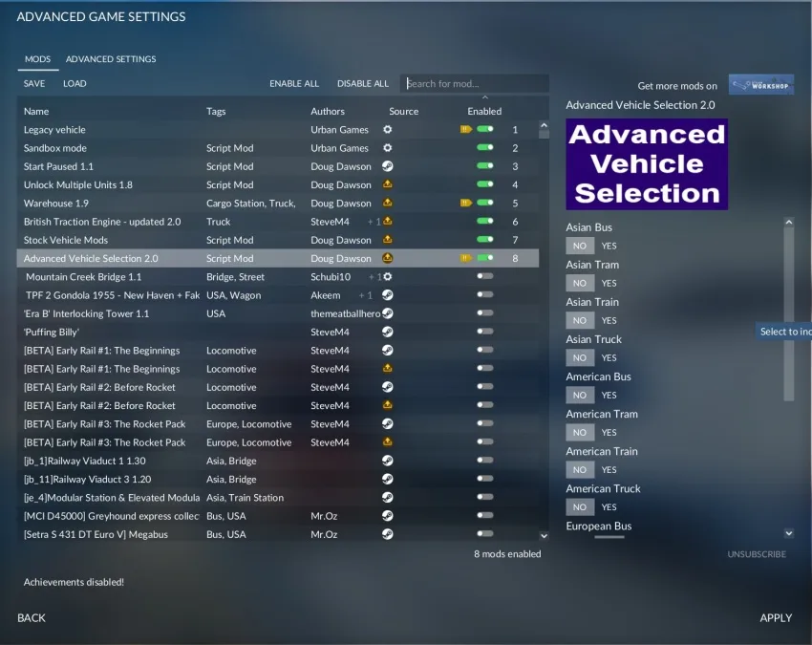Click the mod list scroll down arrow
The width and height of the screenshot is (812, 645).
point(544,536)
